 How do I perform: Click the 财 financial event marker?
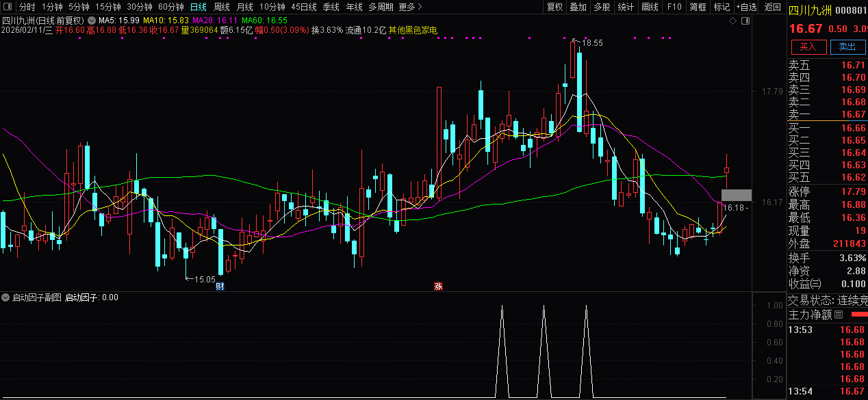220,286
